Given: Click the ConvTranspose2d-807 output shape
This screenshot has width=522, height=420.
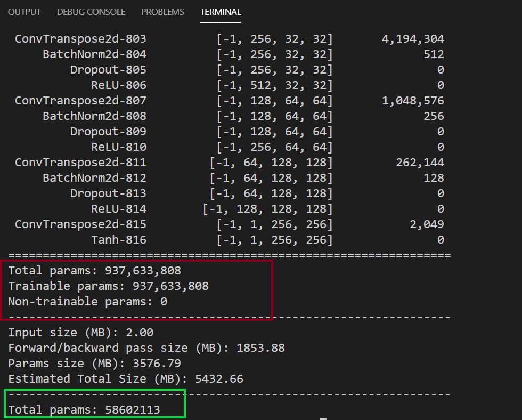Looking at the screenshot, I should pyautogui.click(x=275, y=101).
